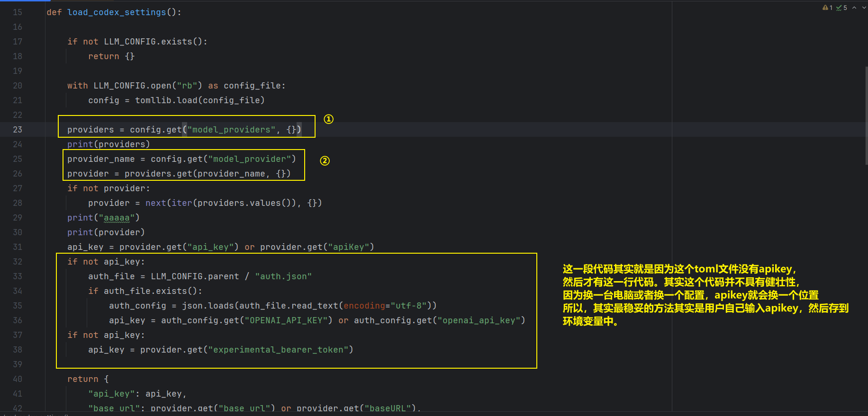The width and height of the screenshot is (868, 416).
Task: Click 'config = tomllib.load(config_file)' line
Action: pyautogui.click(x=176, y=100)
